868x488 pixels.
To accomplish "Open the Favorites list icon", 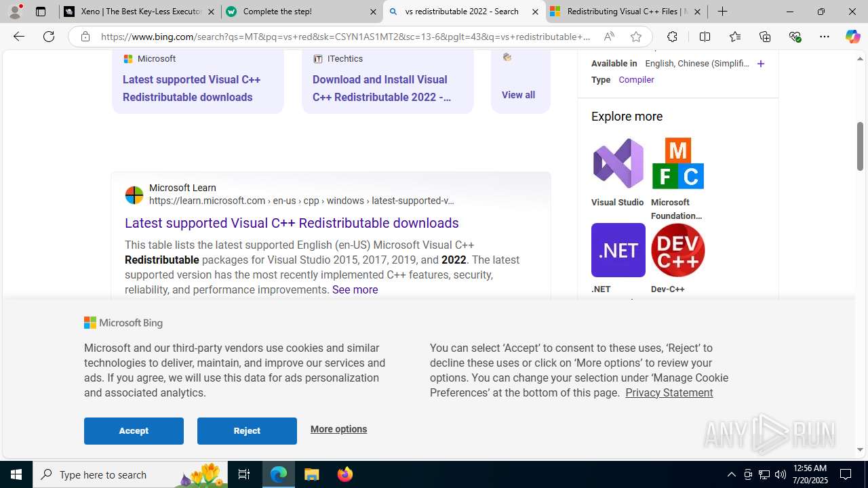I will pyautogui.click(x=735, y=37).
